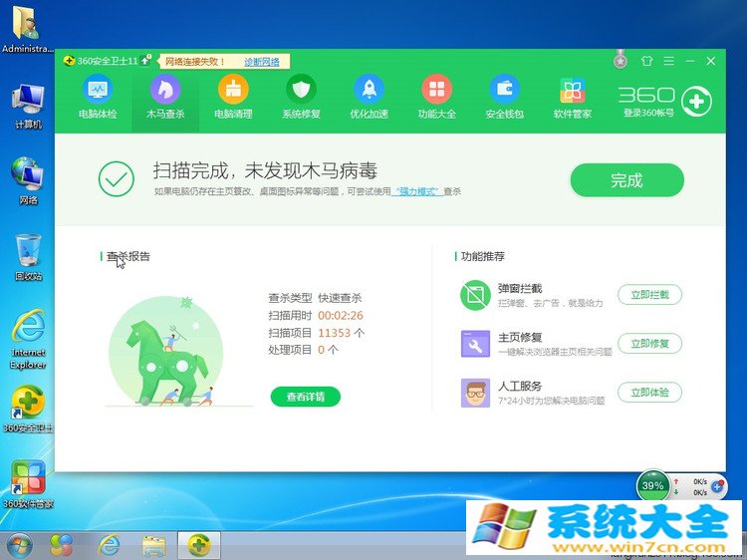Click 查看详情 view details button
The image size is (747, 560).
pyautogui.click(x=306, y=397)
